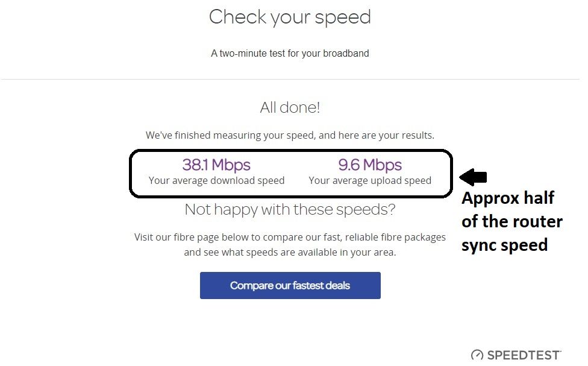
Task: Click the Speedtest gauge logo icon
Action: [x=477, y=355]
